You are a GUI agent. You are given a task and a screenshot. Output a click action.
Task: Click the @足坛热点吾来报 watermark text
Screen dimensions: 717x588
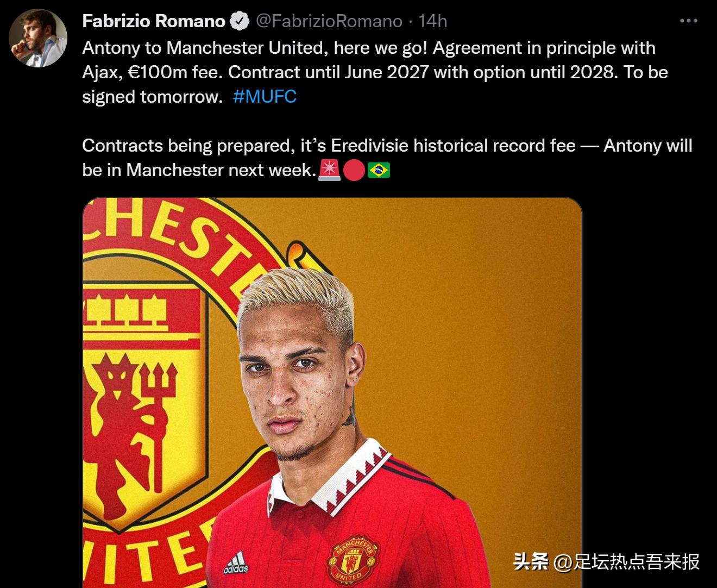click(x=627, y=561)
